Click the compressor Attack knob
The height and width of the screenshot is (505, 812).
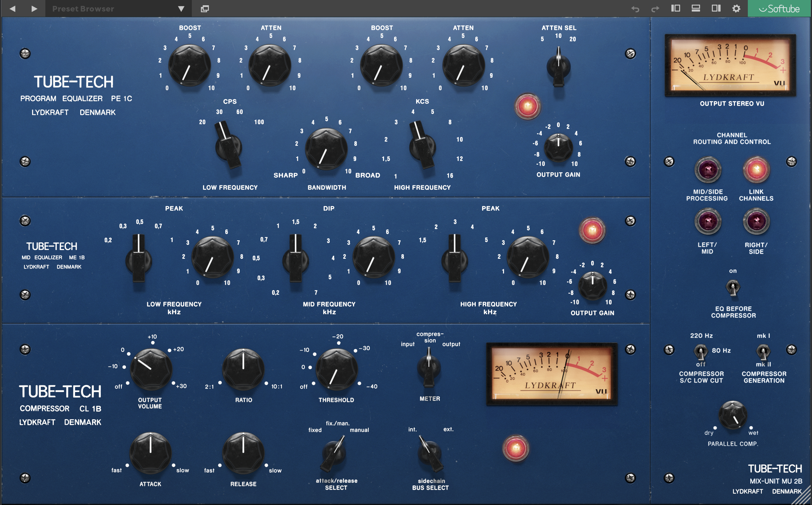point(150,453)
